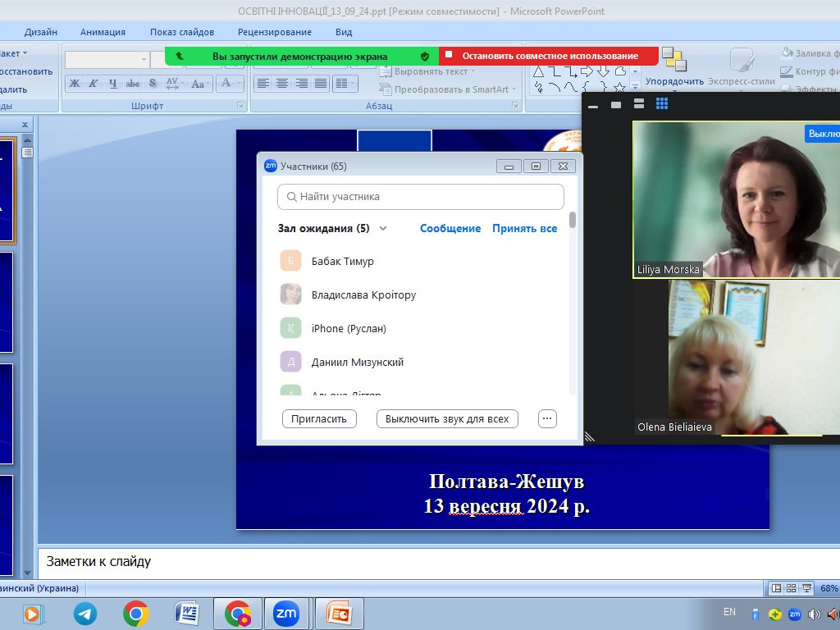Select participant Даниил Мизунский
This screenshot has width=840, height=630.
click(x=421, y=362)
